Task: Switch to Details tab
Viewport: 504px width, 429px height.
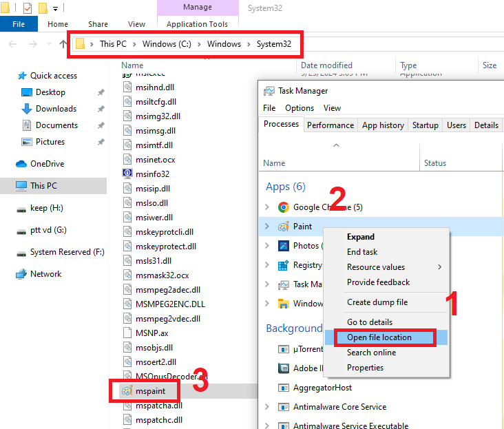Action: point(486,125)
